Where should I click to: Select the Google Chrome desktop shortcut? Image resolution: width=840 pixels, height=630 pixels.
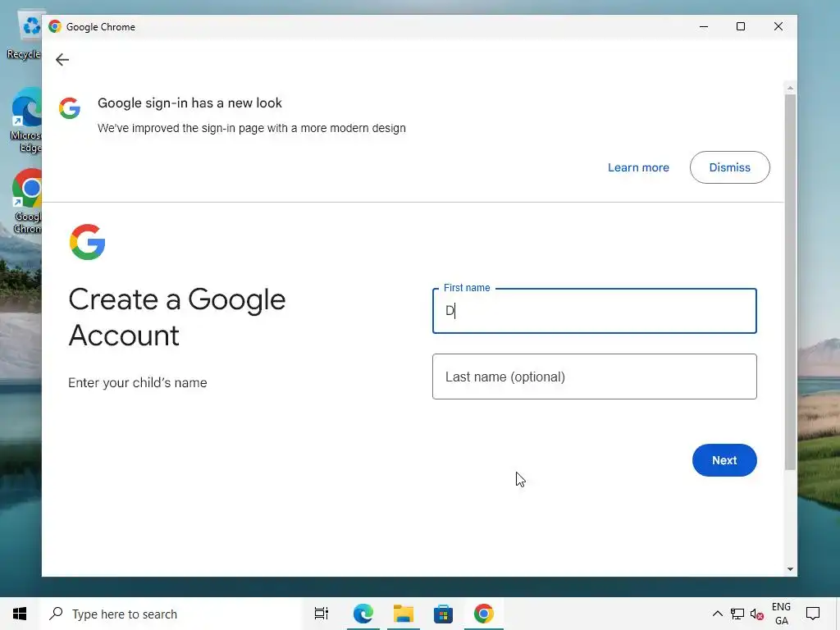tap(27, 202)
